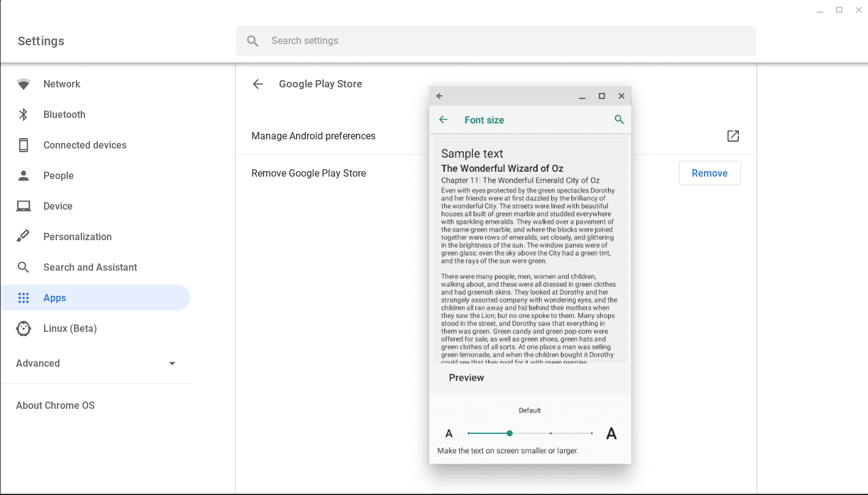Open About Chrome OS page
The image size is (868, 495).
[56, 406]
